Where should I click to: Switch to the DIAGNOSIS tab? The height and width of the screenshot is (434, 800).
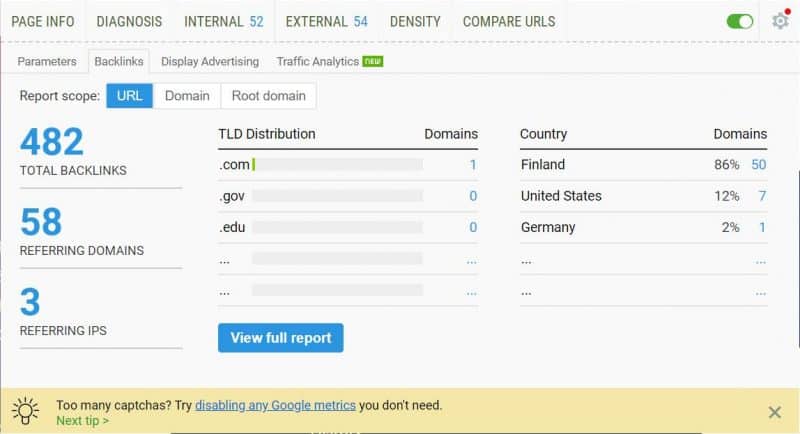[x=129, y=21]
